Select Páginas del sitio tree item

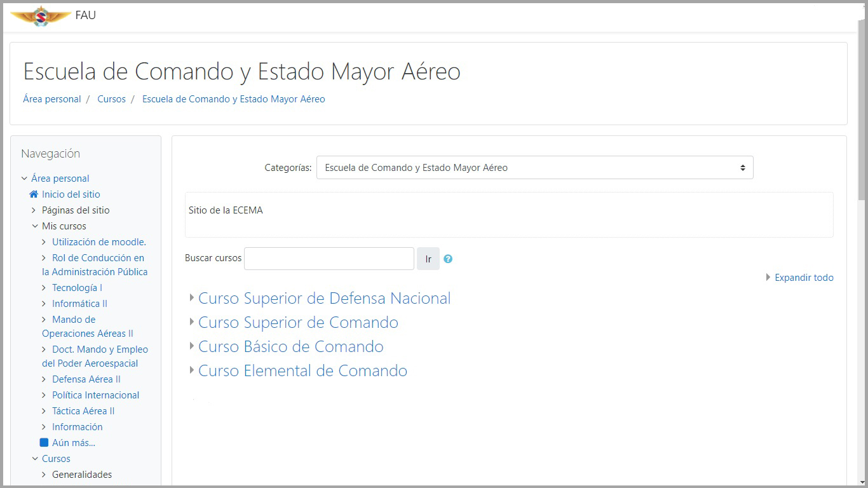point(76,210)
